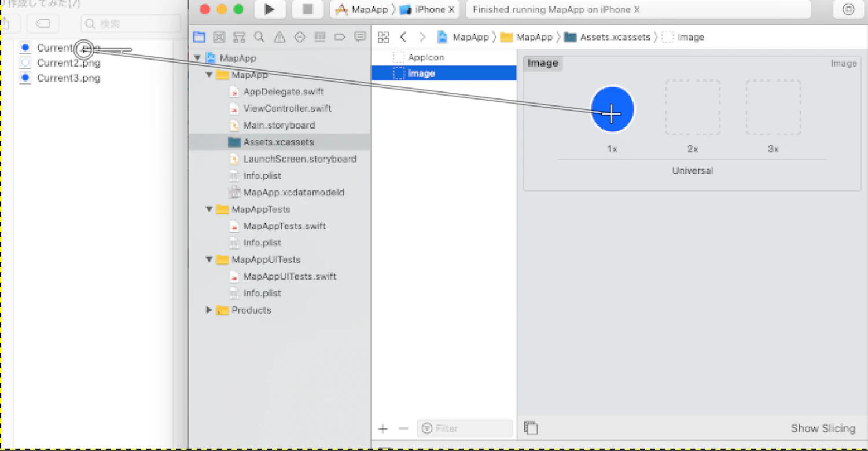This screenshot has width=868, height=451.
Task: Remove selected asset with minus button
Action: [x=404, y=429]
